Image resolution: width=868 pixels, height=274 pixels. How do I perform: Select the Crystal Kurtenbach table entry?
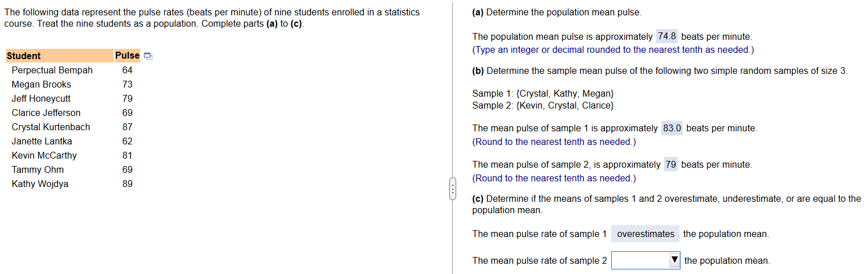[51, 127]
